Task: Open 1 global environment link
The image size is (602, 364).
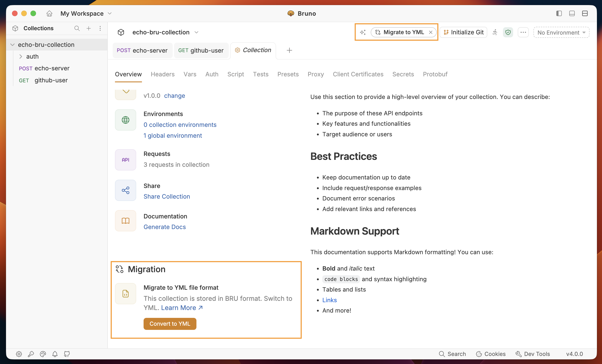Action: click(x=173, y=136)
